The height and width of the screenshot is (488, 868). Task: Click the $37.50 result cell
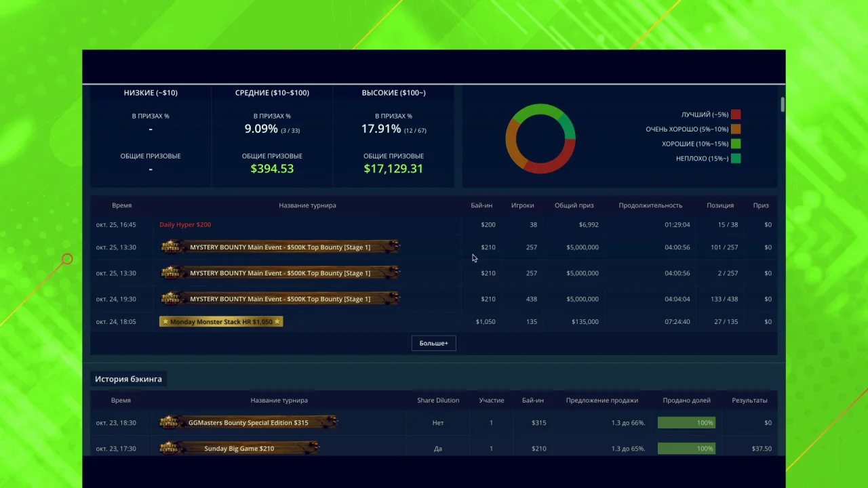pos(762,448)
